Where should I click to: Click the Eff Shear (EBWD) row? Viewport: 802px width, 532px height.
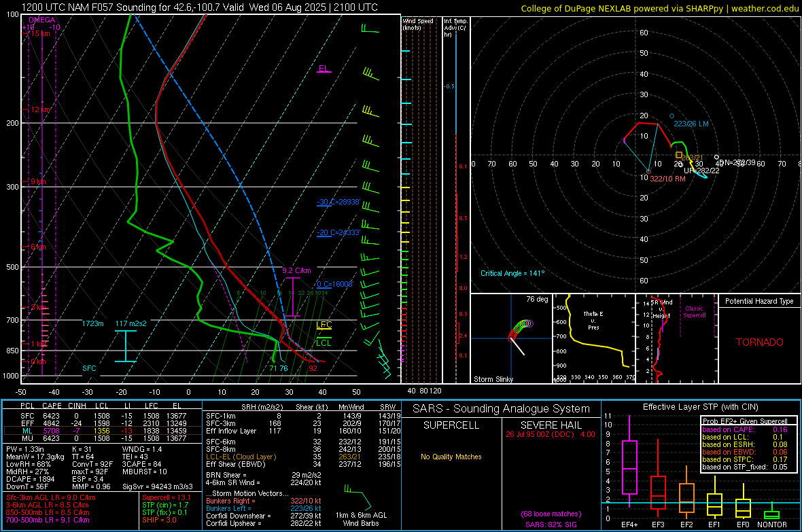click(303, 464)
